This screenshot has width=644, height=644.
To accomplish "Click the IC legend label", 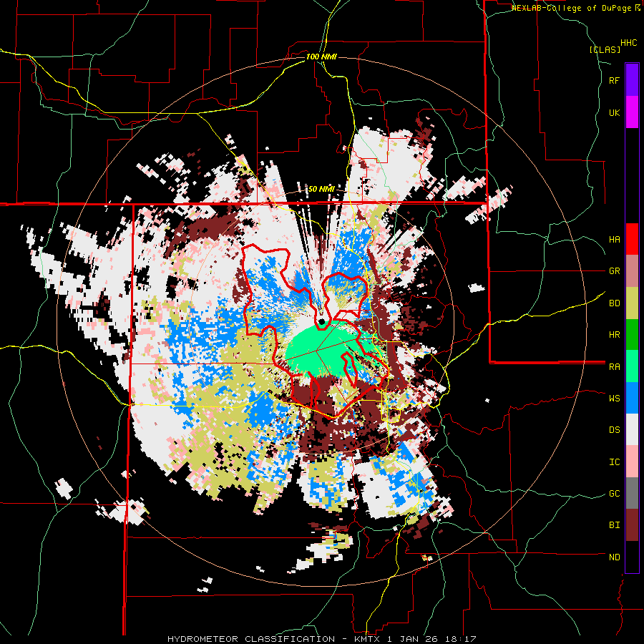I will coord(614,462).
